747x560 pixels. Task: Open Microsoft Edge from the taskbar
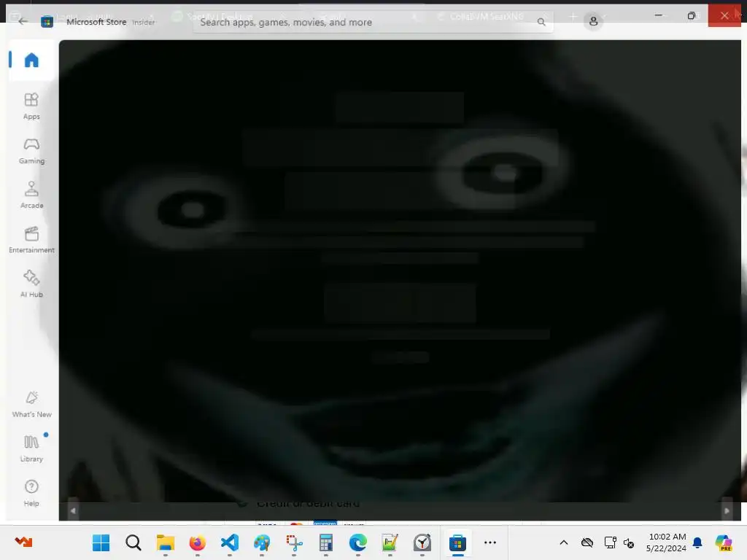357,542
